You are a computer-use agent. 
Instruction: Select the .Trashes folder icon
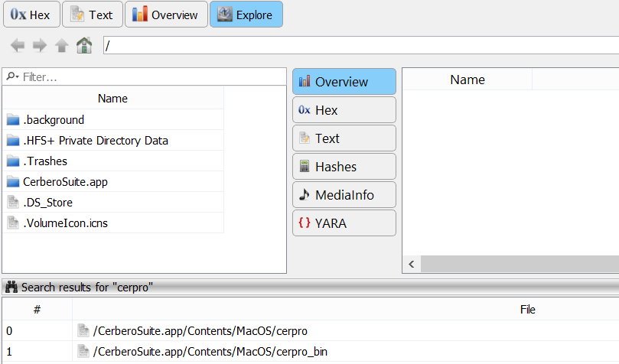(13, 161)
